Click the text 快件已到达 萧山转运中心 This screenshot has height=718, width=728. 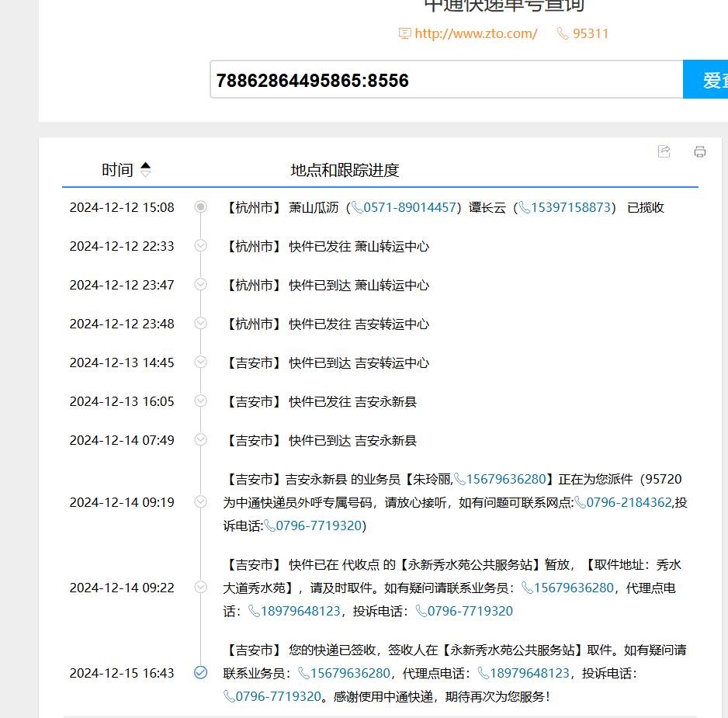(359, 285)
